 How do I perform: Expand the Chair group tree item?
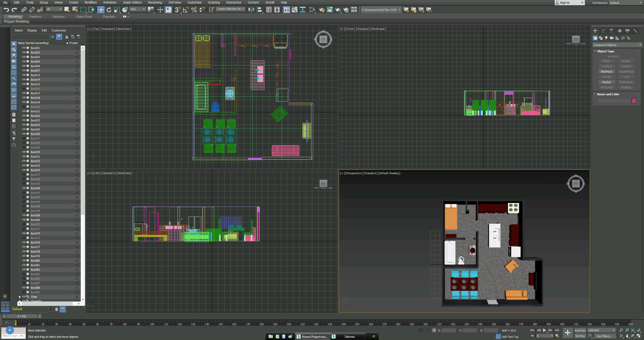(20, 297)
